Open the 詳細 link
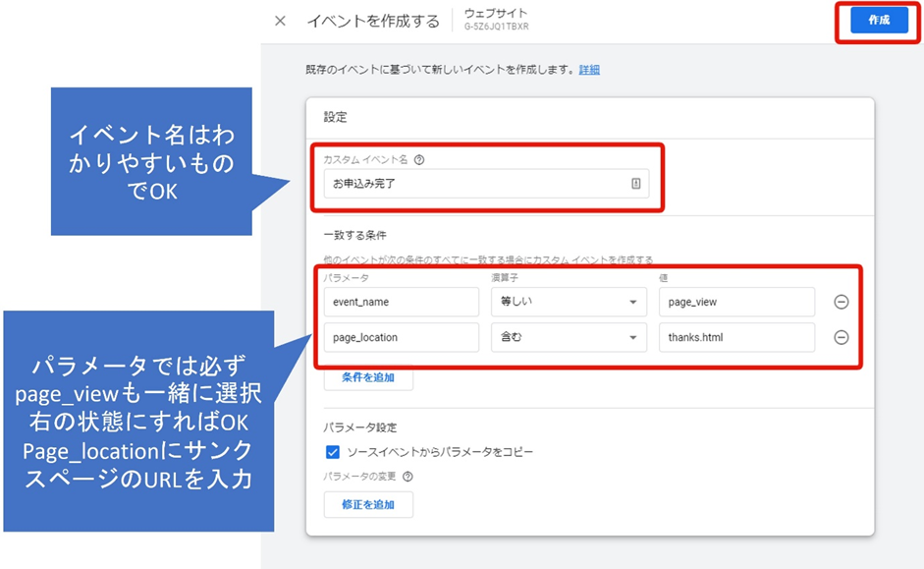Viewport: 924px width, 569px height. [589, 70]
